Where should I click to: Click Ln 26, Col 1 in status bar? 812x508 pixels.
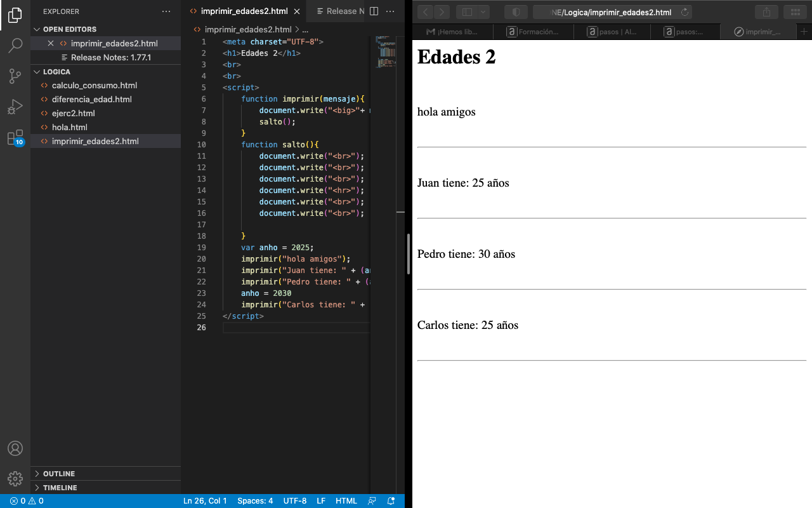205,501
